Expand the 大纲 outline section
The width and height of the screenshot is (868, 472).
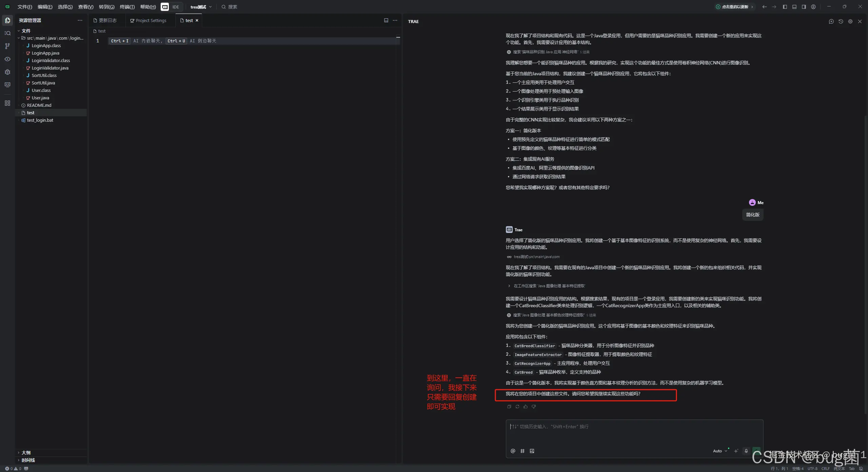click(x=26, y=453)
